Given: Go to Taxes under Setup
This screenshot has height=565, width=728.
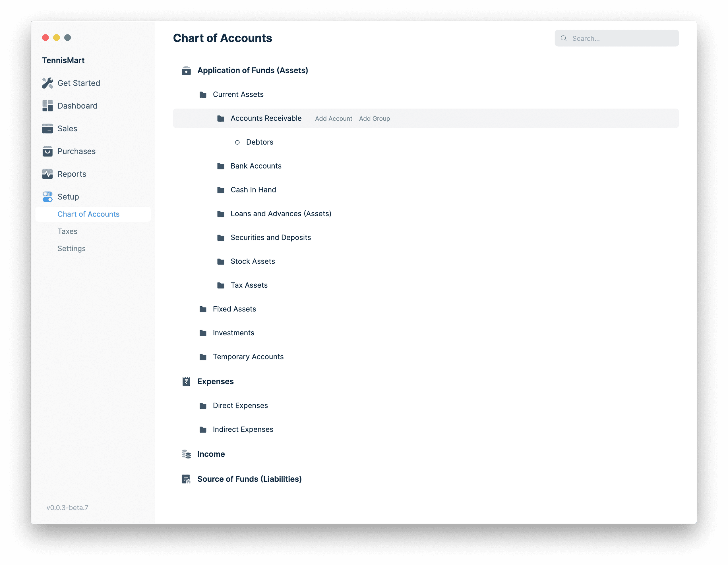Looking at the screenshot, I should (x=67, y=231).
